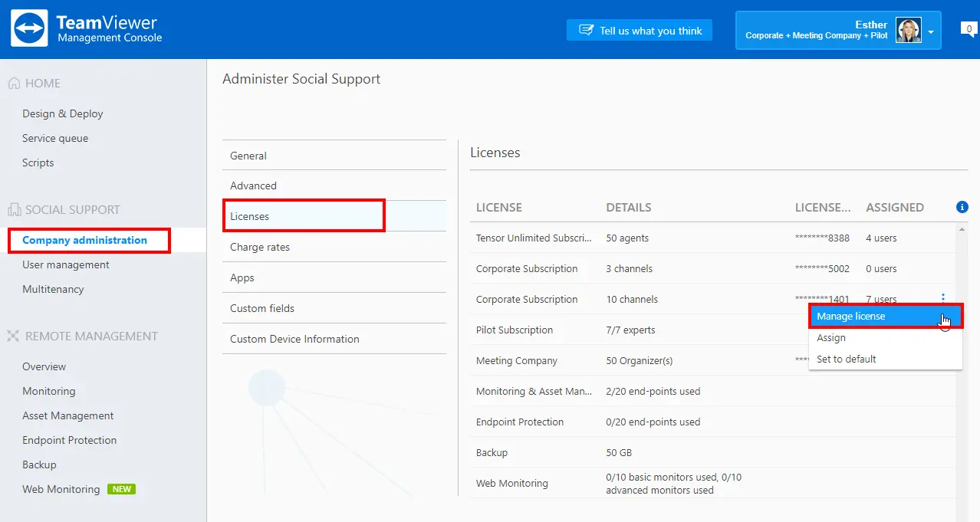The image size is (980, 522).
Task: Open the Advanced settings tab
Action: pyautogui.click(x=334, y=185)
